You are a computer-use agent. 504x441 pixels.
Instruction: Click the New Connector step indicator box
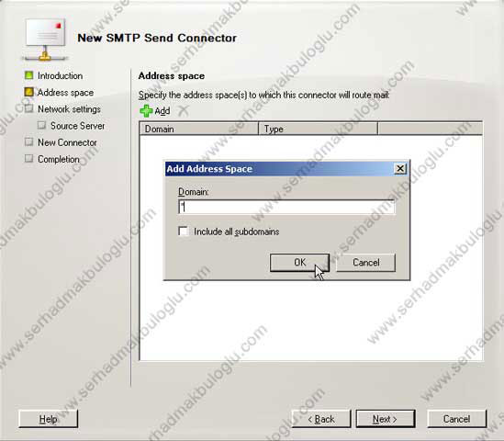(29, 141)
